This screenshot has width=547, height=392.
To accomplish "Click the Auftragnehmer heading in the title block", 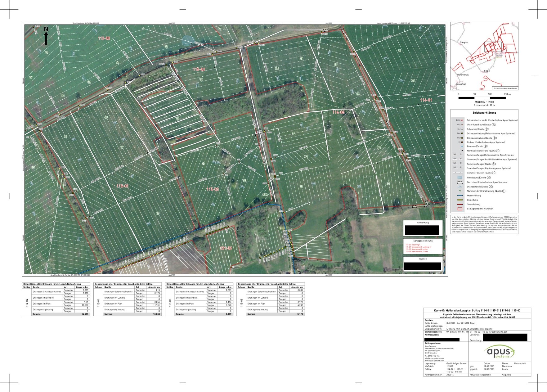I will (433, 343).
